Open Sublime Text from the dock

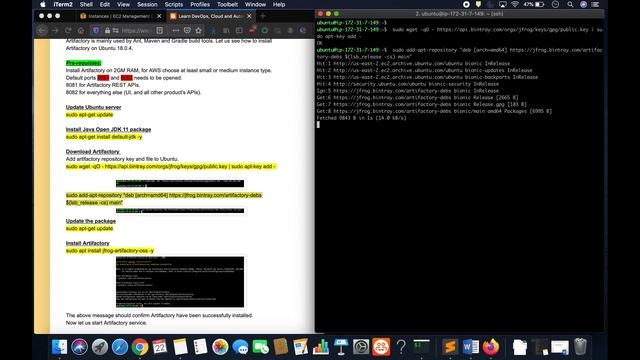(450, 347)
